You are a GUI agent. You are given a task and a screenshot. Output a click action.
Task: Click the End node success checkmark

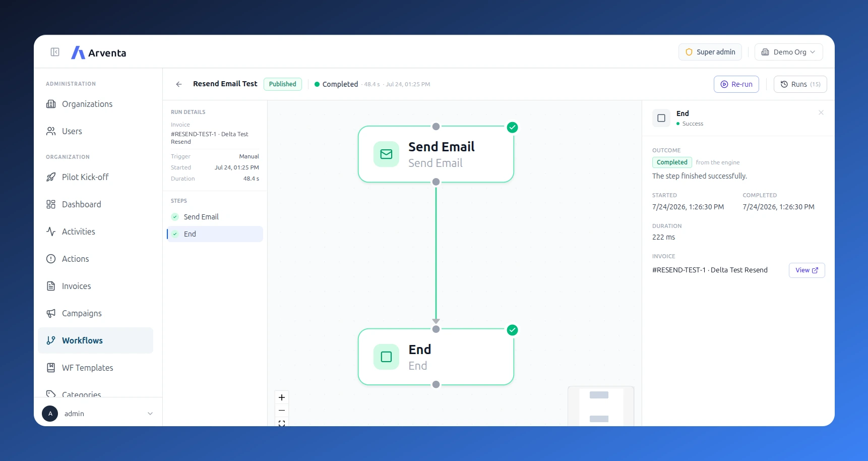pos(512,330)
